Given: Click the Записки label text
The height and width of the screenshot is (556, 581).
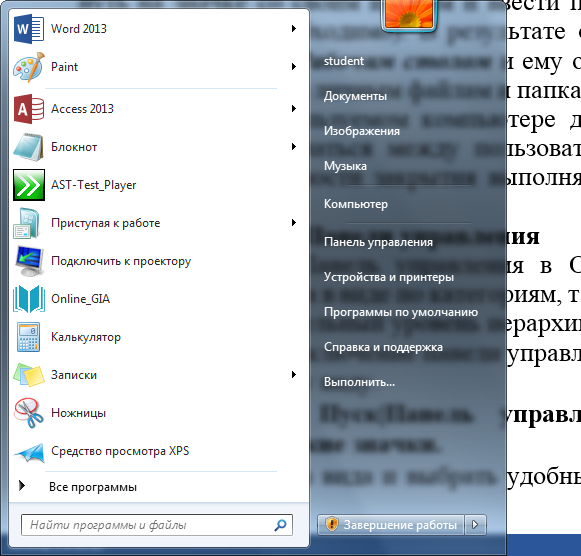Looking at the screenshot, I should coord(74,375).
